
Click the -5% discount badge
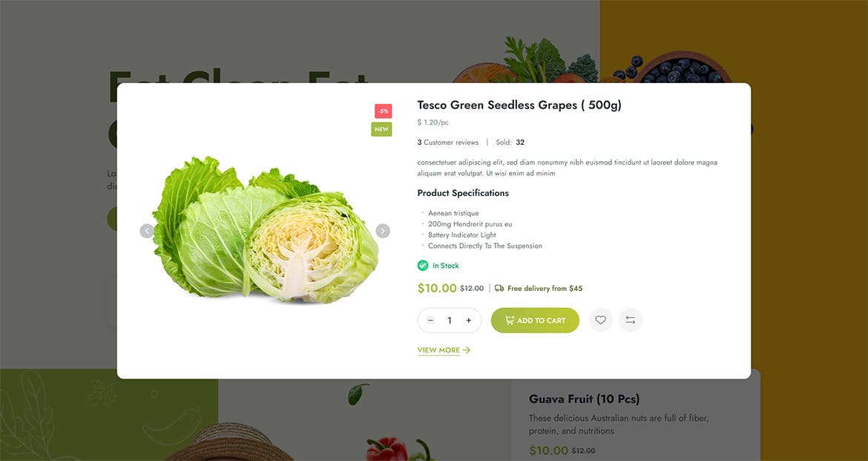pos(383,111)
